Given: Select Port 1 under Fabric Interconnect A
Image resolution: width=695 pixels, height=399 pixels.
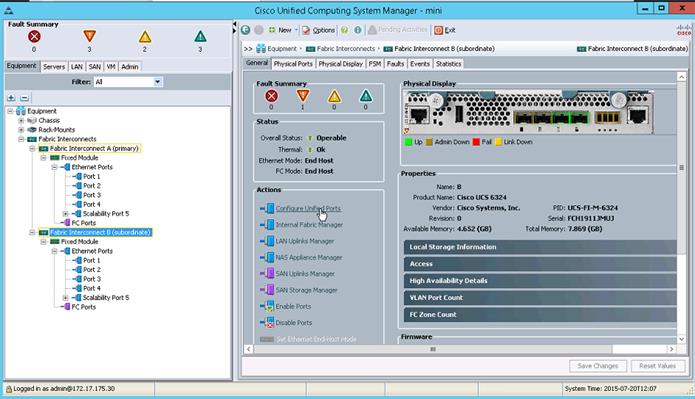Looking at the screenshot, I should coord(92,176).
